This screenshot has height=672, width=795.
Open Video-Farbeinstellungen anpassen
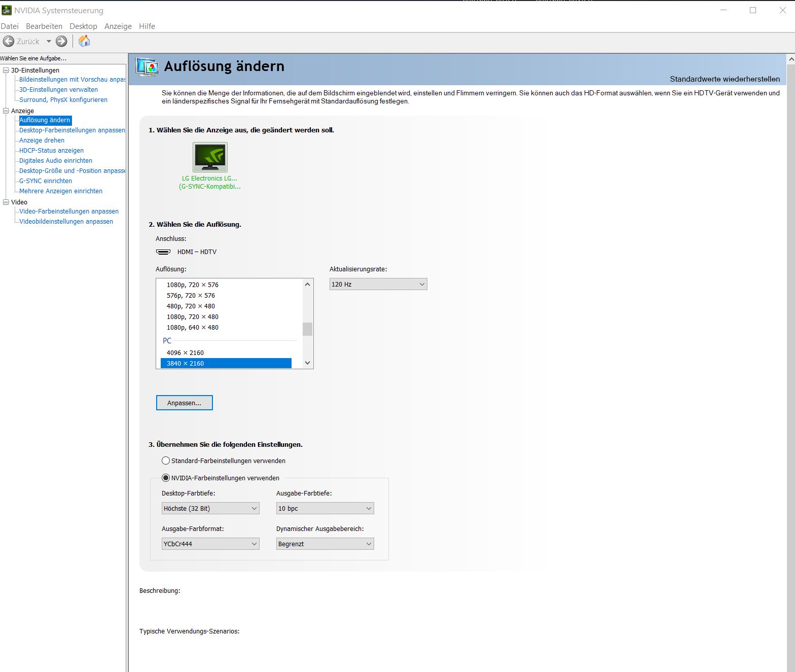pyautogui.click(x=69, y=211)
